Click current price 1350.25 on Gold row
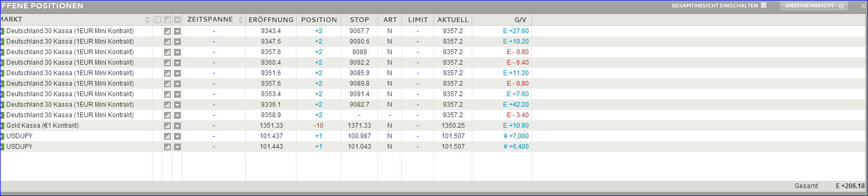Screen dimensions: 868x196 [x=453, y=126]
